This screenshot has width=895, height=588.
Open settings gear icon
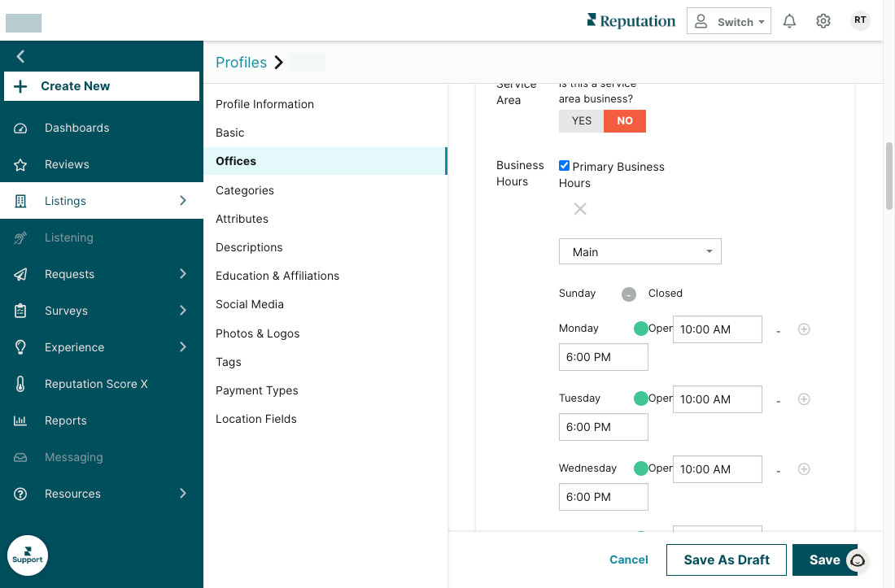coord(823,21)
